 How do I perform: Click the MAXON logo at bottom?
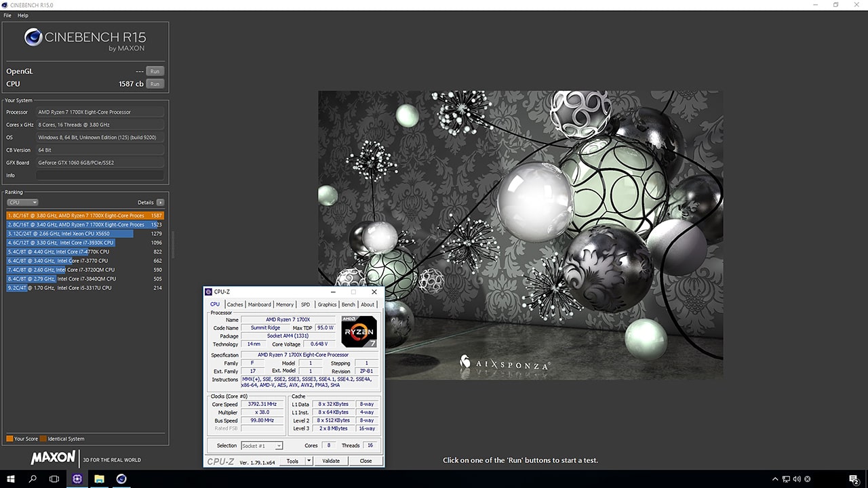point(53,458)
